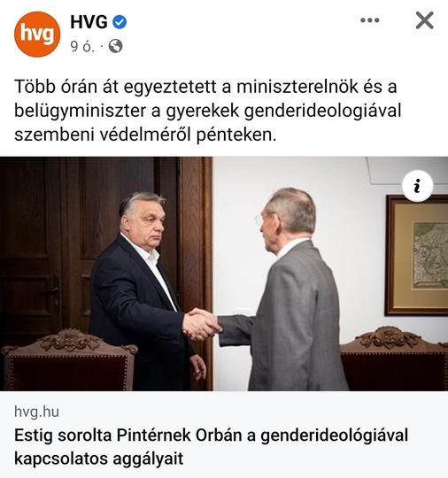Click the man in gray suit in photo

pos(287,289)
